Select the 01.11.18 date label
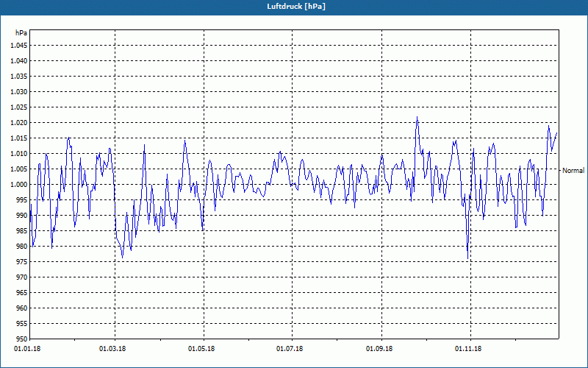 468,349
